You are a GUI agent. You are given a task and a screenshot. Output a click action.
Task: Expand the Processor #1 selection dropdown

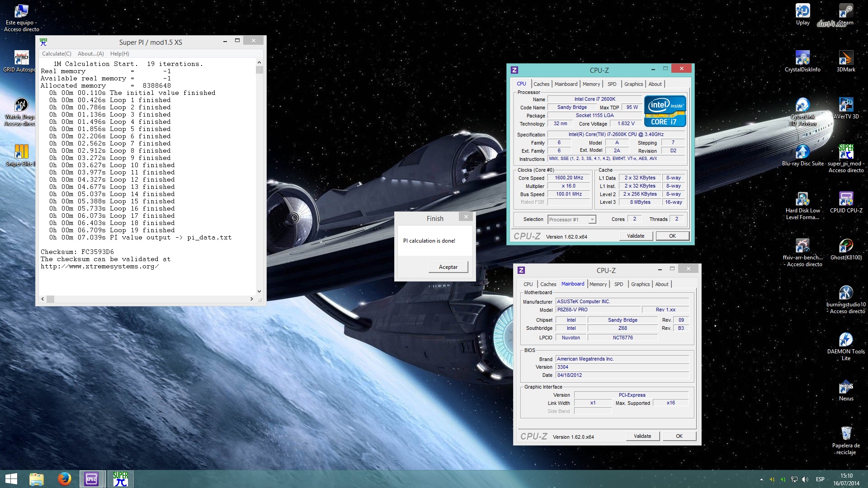[592, 220]
